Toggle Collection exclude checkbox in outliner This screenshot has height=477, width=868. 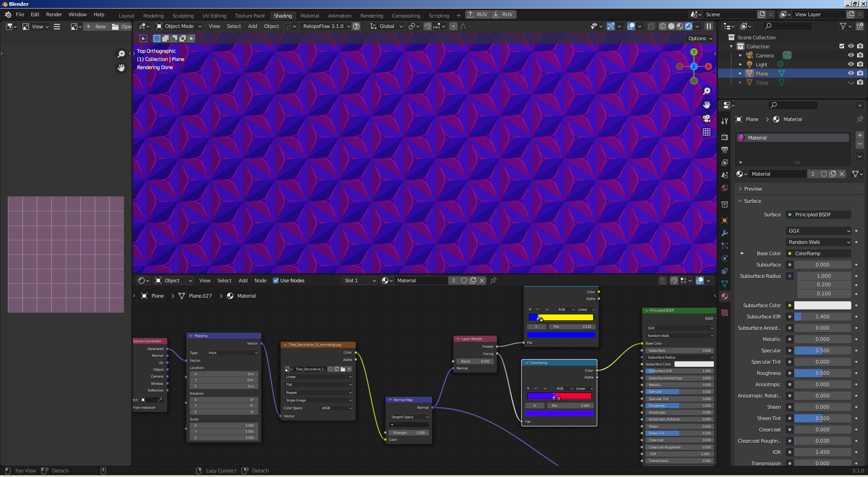pos(841,46)
